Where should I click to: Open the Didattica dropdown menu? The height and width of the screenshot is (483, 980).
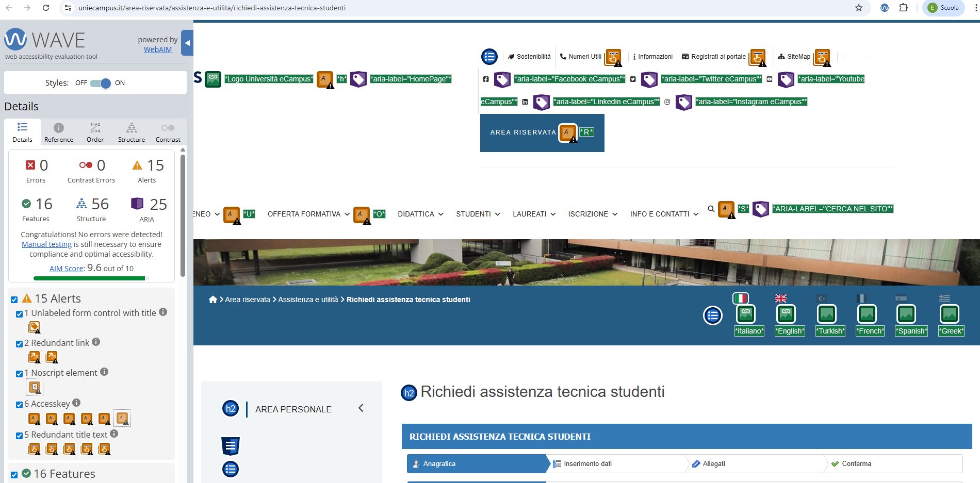click(x=420, y=214)
